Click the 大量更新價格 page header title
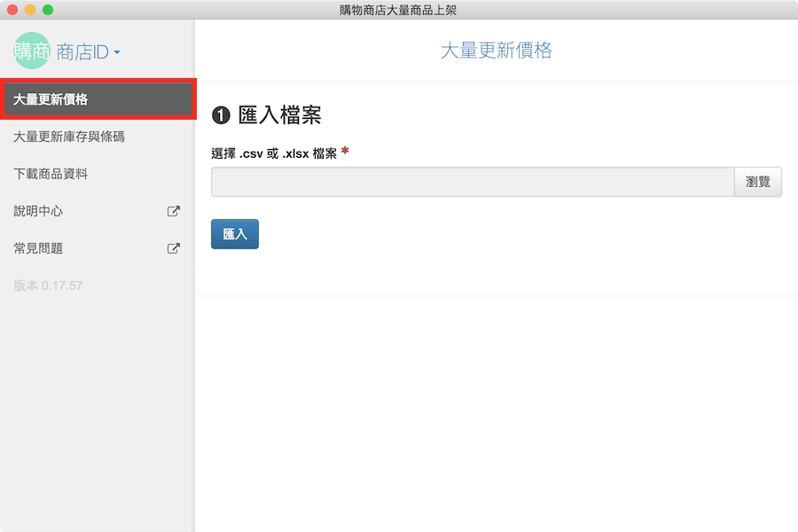This screenshot has width=798, height=532. coord(497,51)
